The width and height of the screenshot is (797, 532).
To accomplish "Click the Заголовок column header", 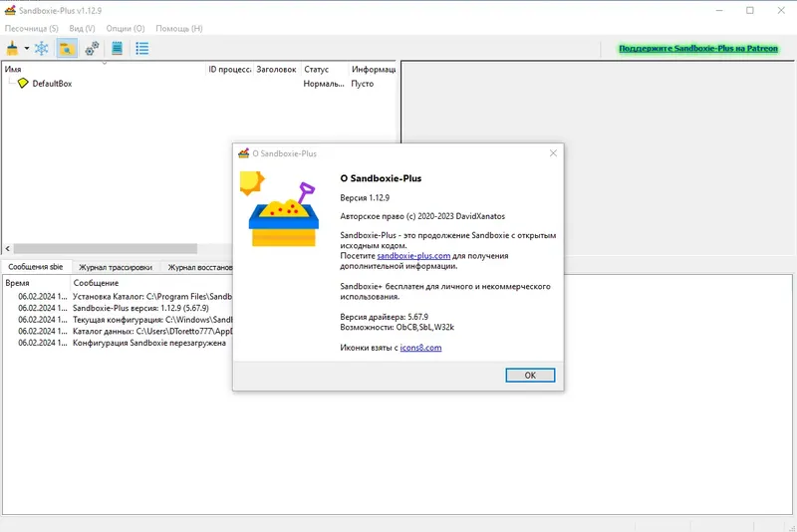I will [x=276, y=69].
